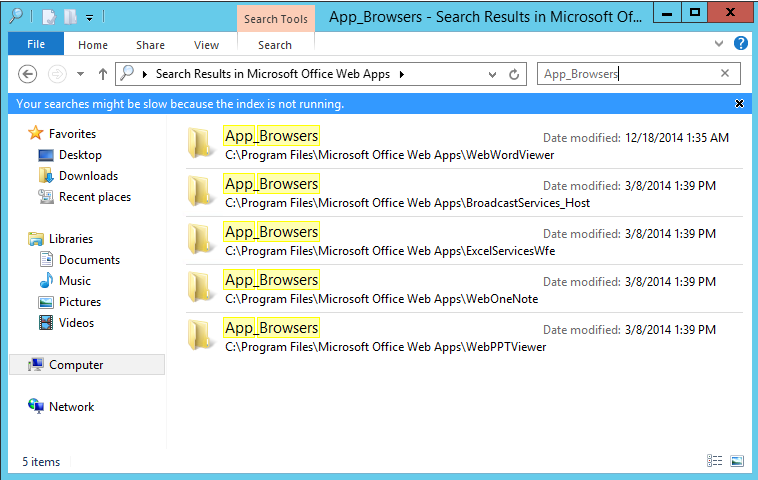Click the New folder quick access icon
The height and width of the screenshot is (480, 758).
click(x=71, y=17)
